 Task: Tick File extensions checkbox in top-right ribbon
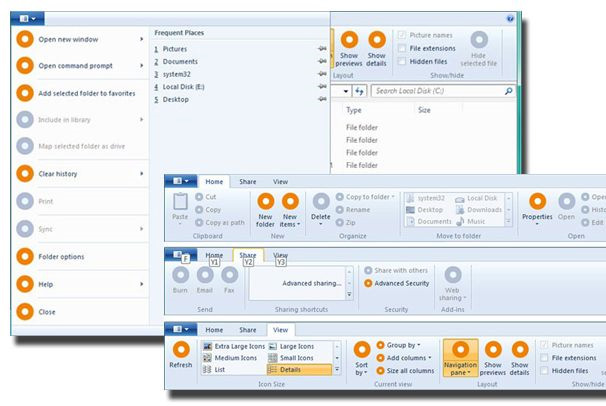pyautogui.click(x=402, y=47)
